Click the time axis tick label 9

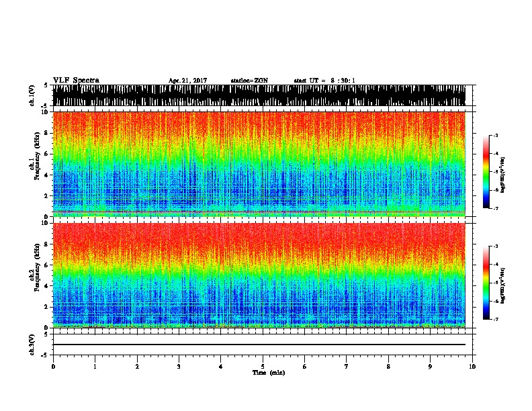coord(430,367)
